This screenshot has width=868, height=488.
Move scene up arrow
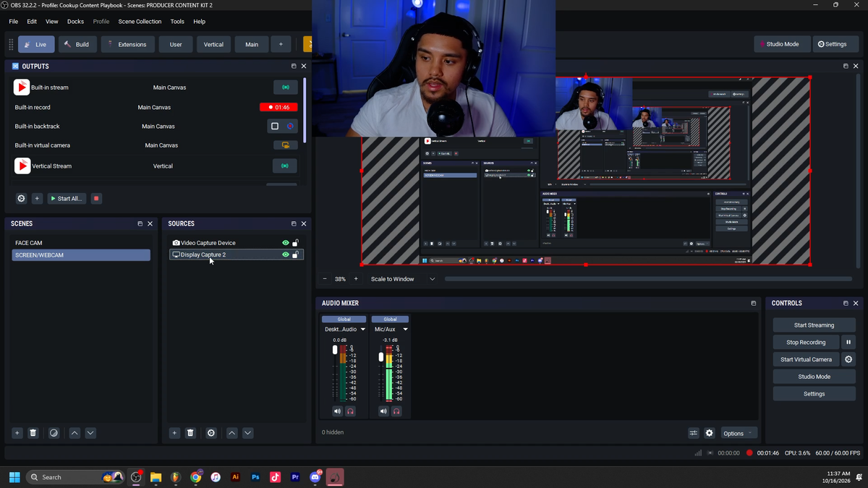click(75, 433)
